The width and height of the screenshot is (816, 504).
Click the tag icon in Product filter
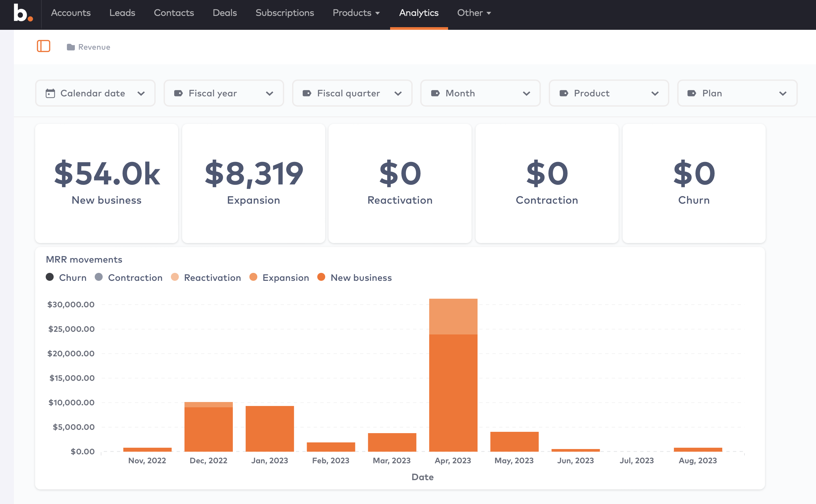(565, 93)
